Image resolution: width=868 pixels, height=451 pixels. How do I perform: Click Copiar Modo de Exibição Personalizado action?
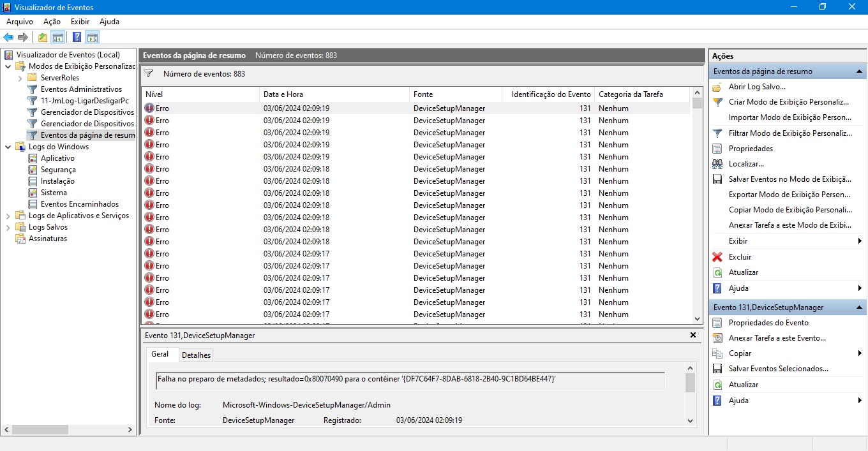point(790,210)
